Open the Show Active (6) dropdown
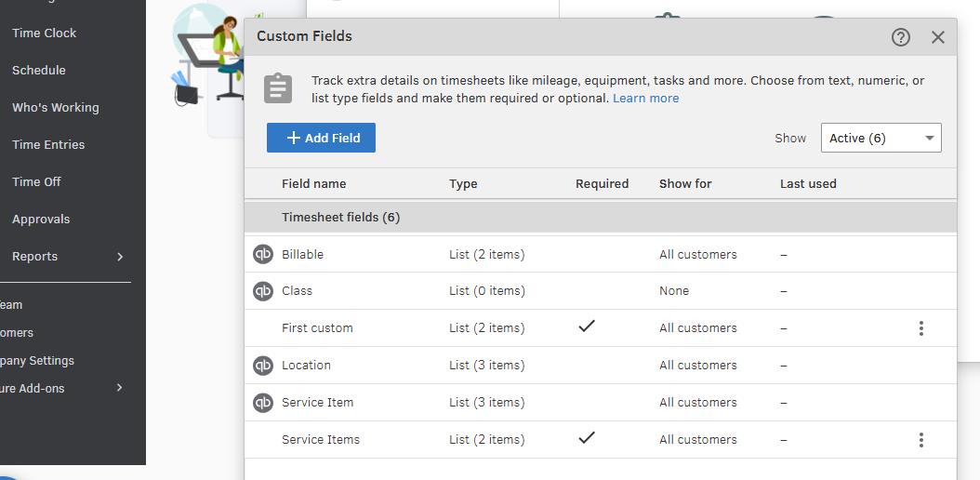Screen dimensions: 980x480 [881, 139]
